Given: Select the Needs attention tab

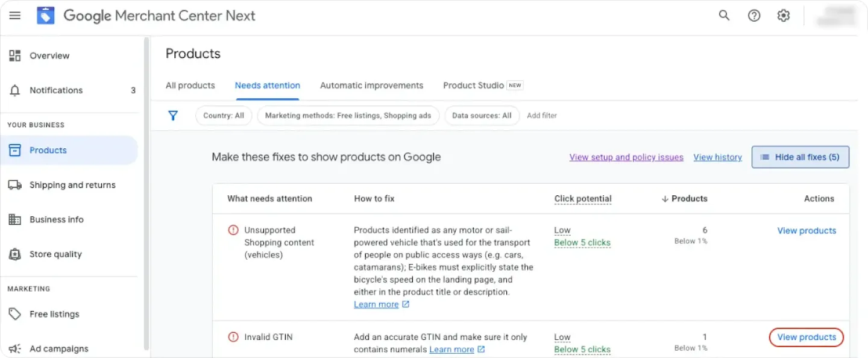Looking at the screenshot, I should [x=268, y=86].
